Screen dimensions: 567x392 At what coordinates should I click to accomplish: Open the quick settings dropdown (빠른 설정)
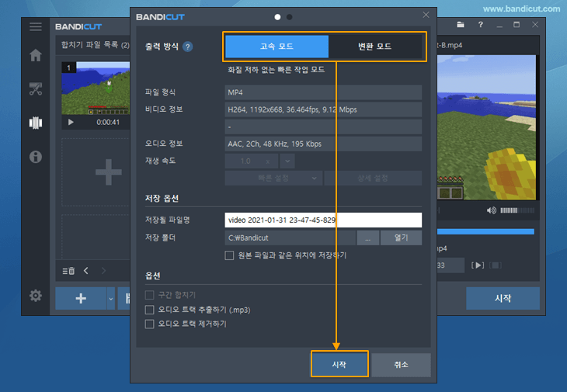(x=273, y=178)
